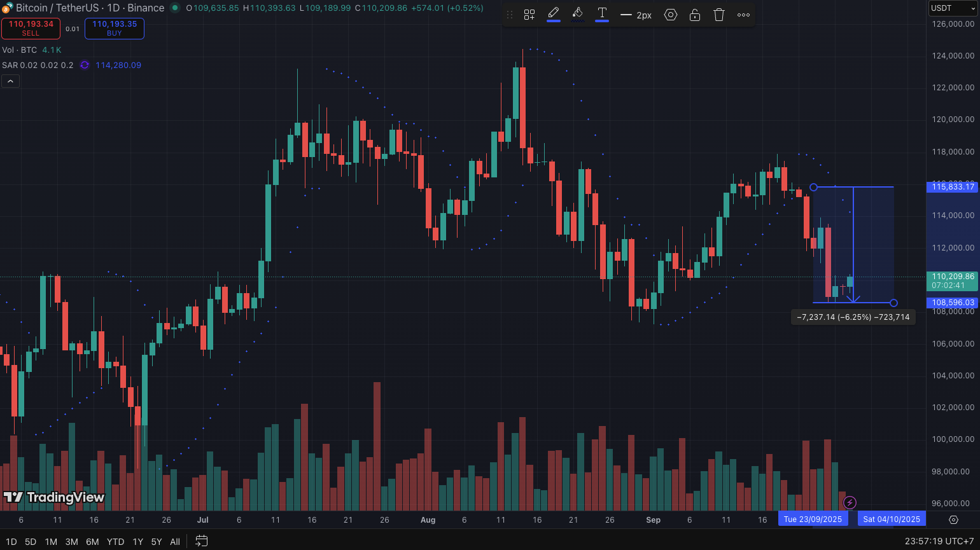The image size is (980, 550).
Task: Click 126,000.00 on price axis
Action: (953, 24)
